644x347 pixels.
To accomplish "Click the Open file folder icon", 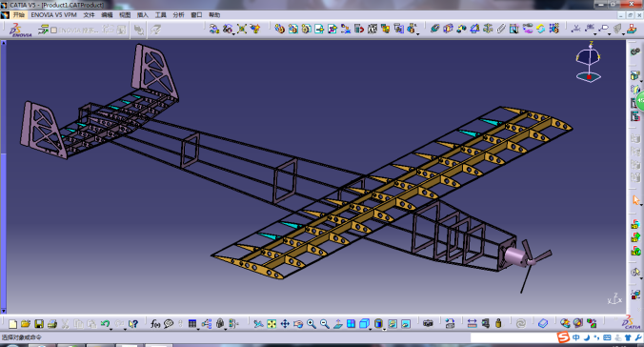I will click(26, 324).
